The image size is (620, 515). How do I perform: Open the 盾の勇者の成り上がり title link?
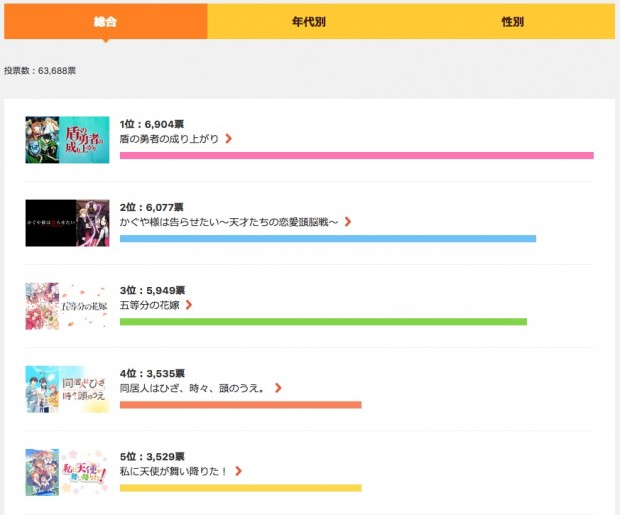[x=168, y=139]
